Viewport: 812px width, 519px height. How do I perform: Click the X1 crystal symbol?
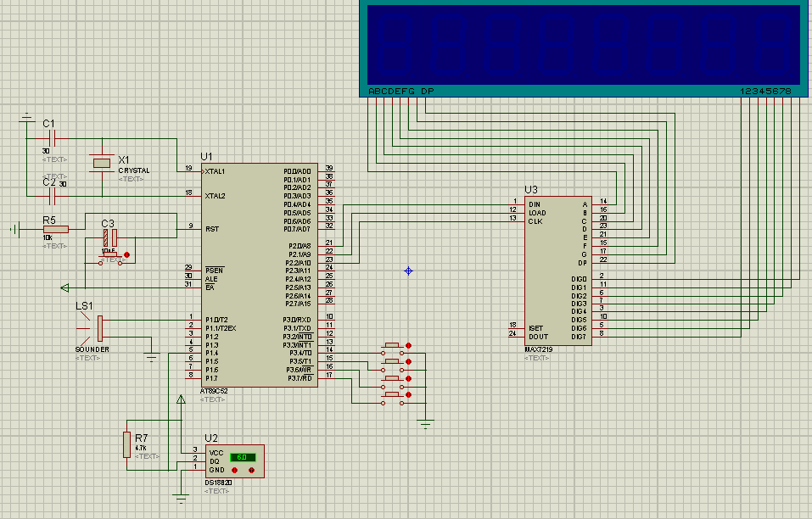(102, 164)
